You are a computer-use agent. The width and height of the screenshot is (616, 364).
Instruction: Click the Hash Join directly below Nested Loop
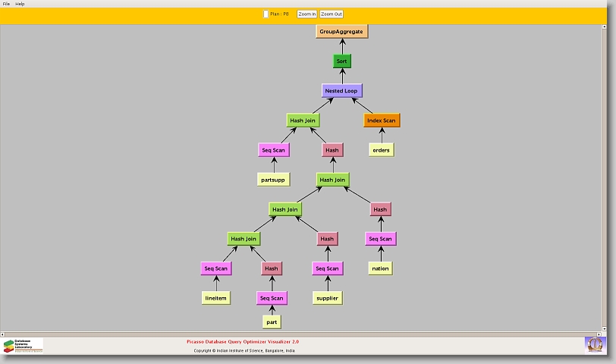click(303, 121)
